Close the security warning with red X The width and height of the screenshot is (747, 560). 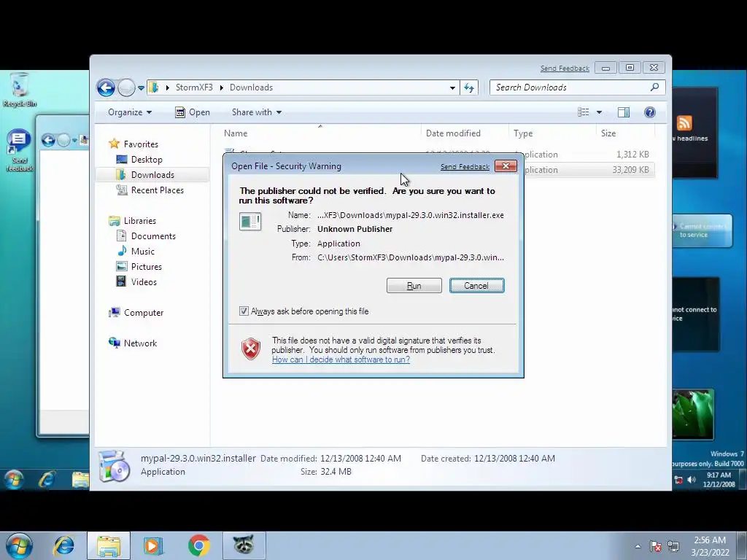506,166
